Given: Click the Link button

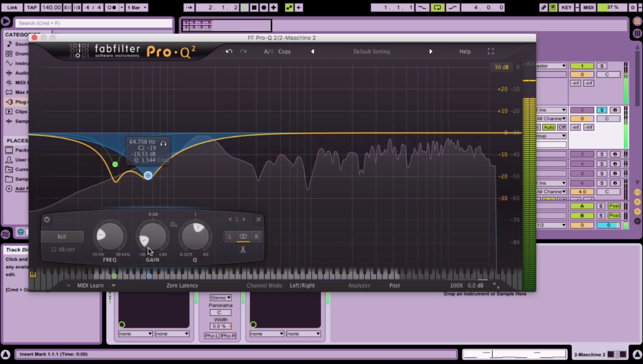Looking at the screenshot, I should (x=12, y=7).
